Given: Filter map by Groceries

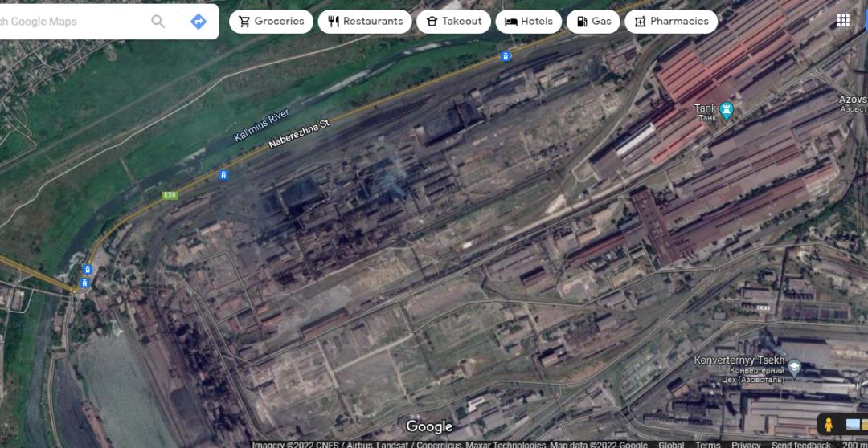Looking at the screenshot, I should coord(272,22).
